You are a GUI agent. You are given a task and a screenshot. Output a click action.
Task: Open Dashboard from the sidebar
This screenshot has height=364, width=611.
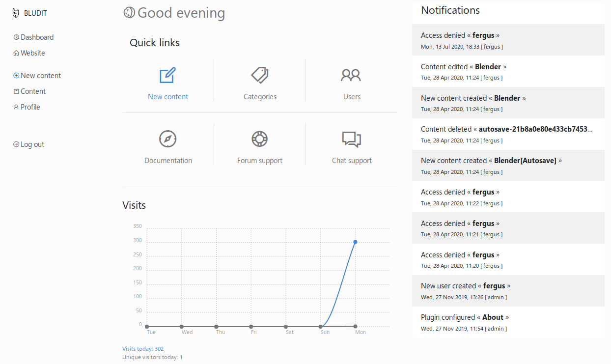tap(37, 37)
